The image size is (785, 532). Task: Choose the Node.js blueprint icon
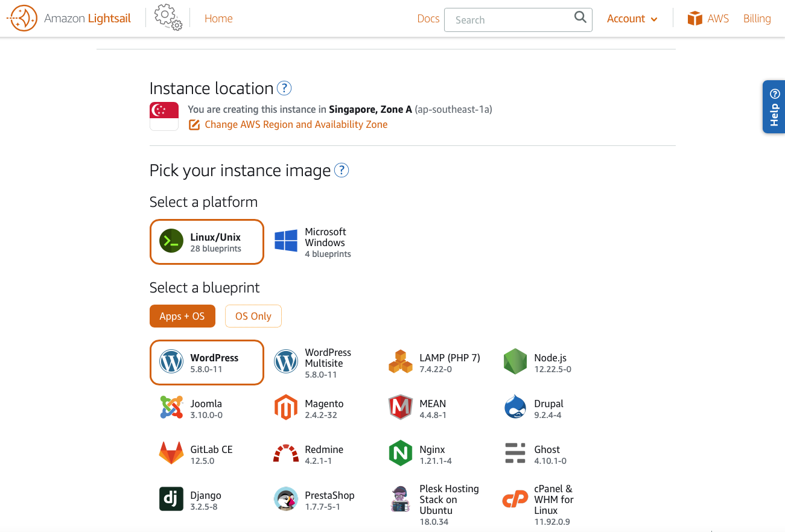click(x=515, y=362)
